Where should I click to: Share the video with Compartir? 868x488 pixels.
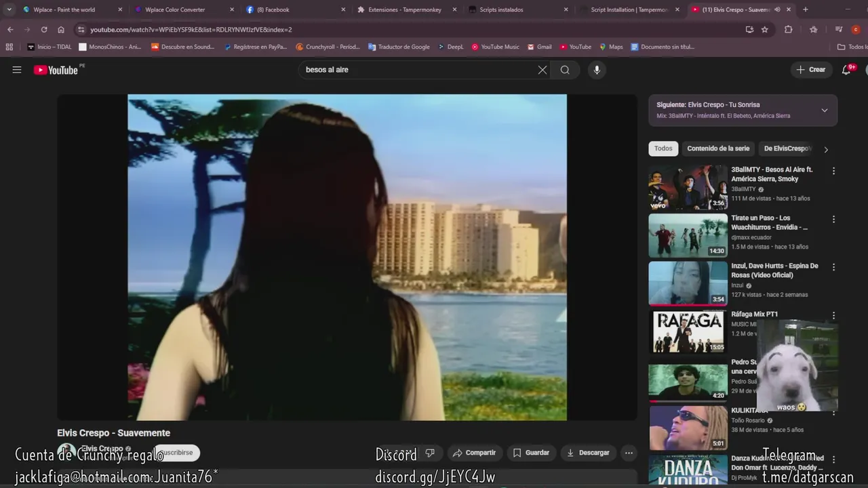pyautogui.click(x=475, y=453)
